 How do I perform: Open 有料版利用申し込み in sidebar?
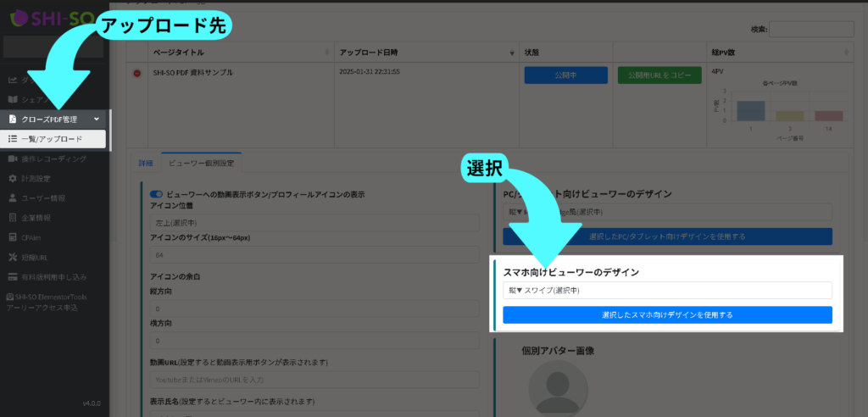[x=53, y=277]
